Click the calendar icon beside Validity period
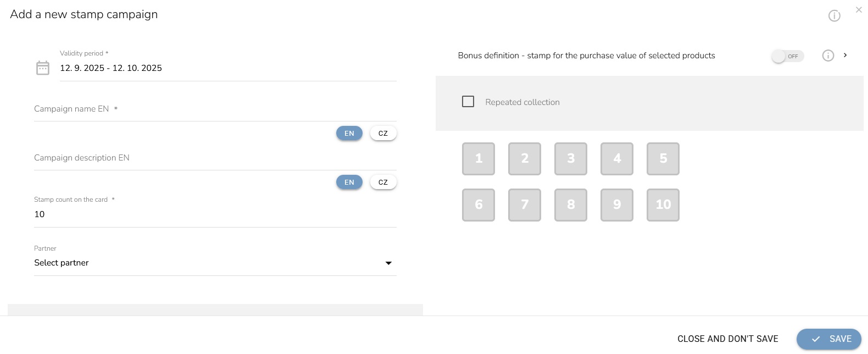The height and width of the screenshot is (354, 868). tap(43, 68)
